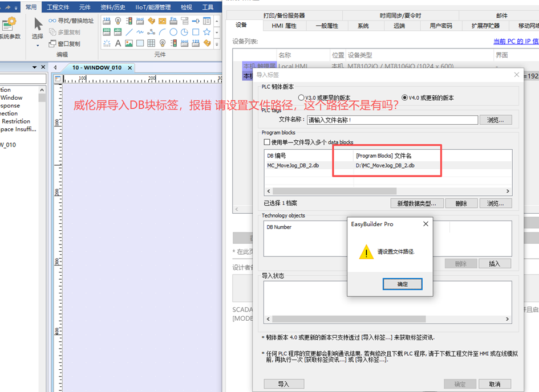
Task: Select the Text 'A' tool
Action: [118, 43]
